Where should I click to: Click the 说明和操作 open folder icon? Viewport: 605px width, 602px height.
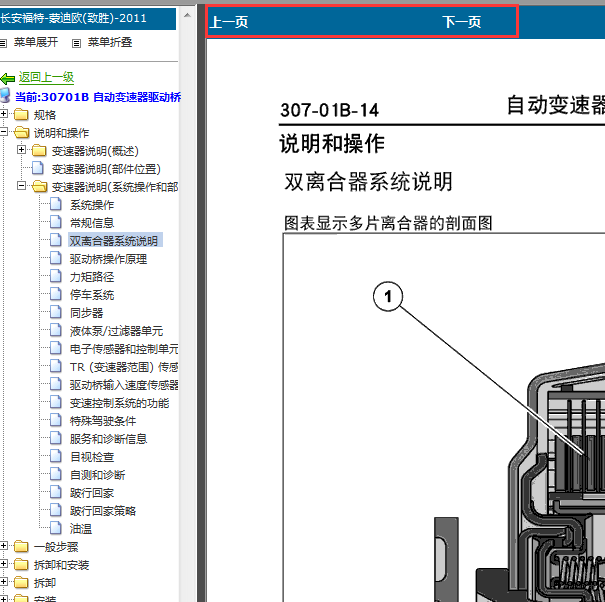[22, 132]
